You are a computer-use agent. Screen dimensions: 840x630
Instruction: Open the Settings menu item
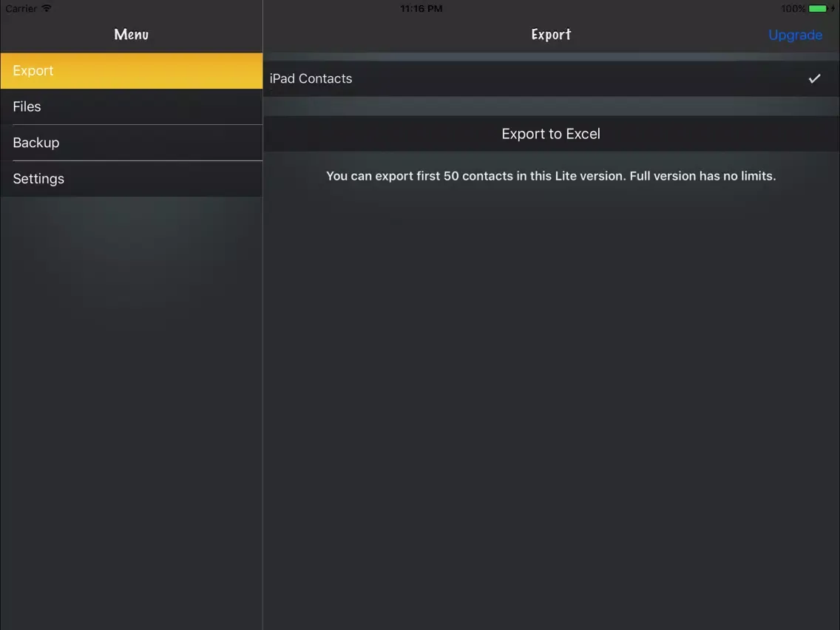[132, 179]
